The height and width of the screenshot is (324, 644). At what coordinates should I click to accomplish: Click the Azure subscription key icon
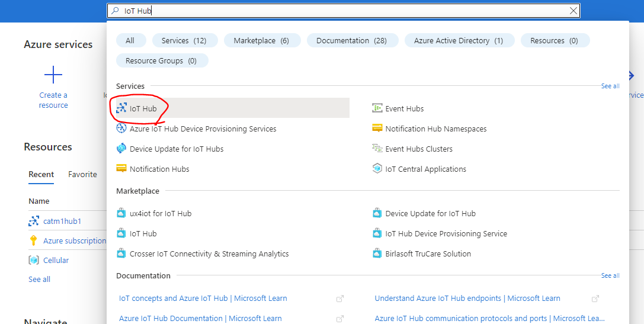(x=34, y=240)
